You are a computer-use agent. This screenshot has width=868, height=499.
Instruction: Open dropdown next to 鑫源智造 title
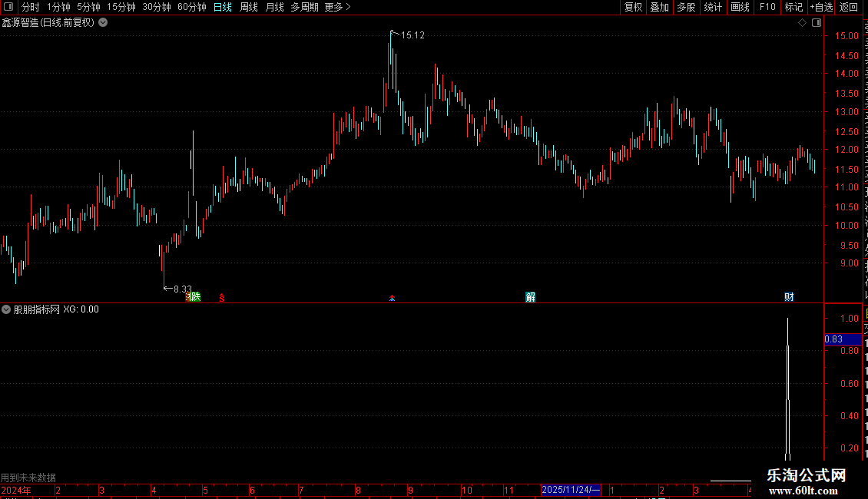pos(103,23)
